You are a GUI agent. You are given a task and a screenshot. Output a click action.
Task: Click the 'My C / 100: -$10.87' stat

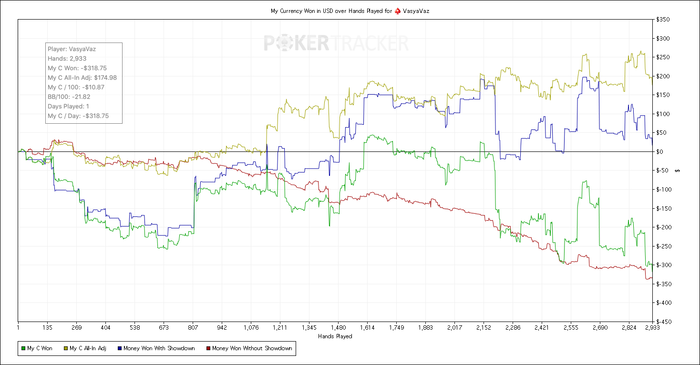[x=76, y=87]
